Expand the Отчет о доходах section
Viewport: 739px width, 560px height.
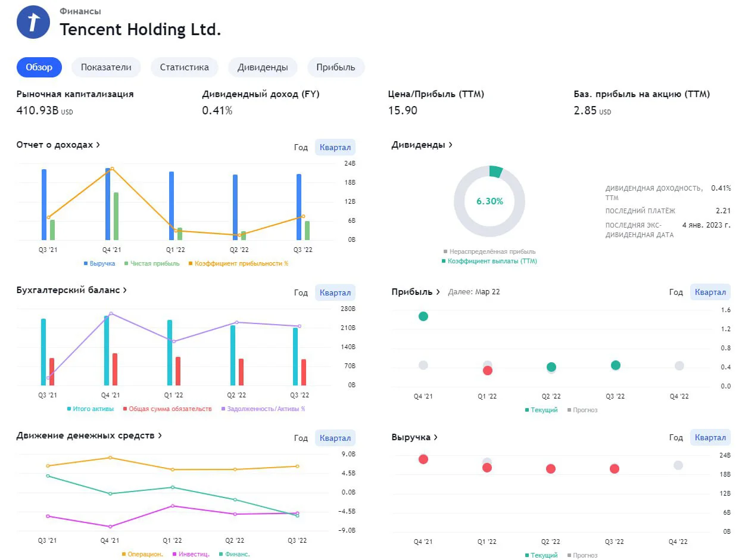[58, 145]
